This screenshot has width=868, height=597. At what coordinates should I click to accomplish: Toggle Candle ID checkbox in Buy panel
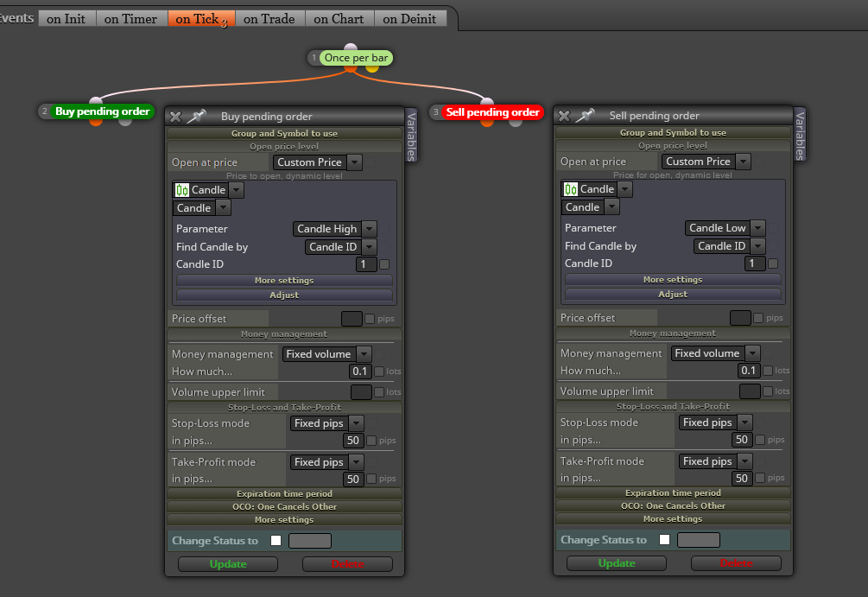(384, 264)
